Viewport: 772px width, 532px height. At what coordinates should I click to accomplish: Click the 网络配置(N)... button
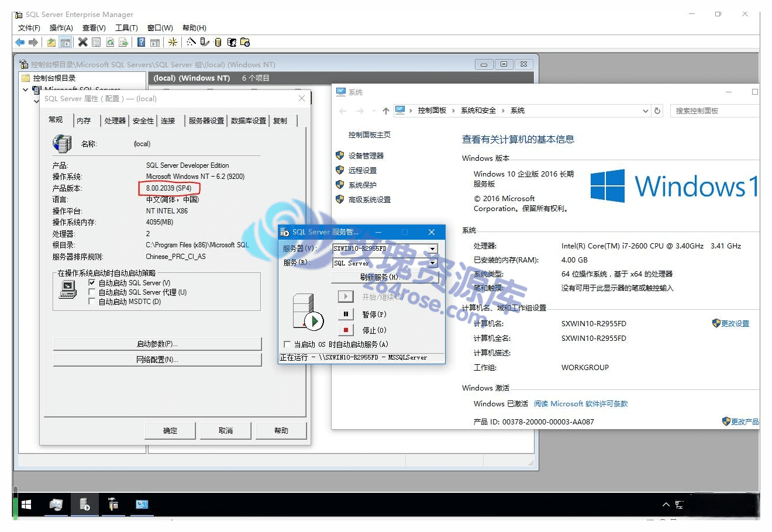click(157, 360)
